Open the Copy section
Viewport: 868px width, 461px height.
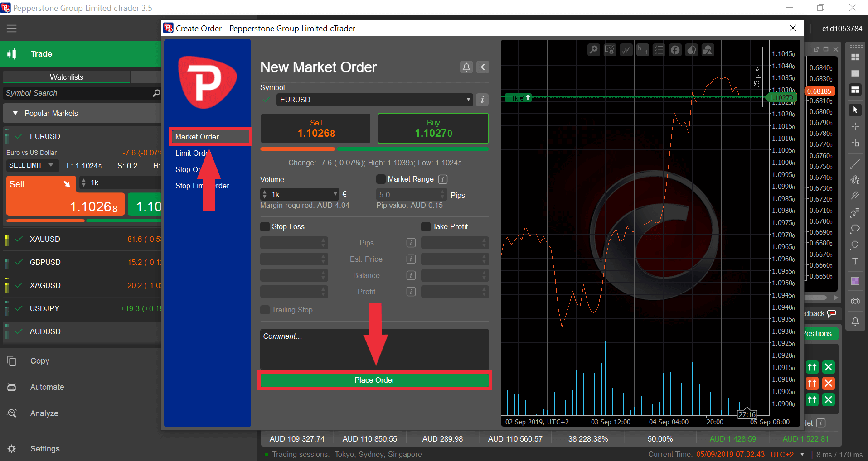coord(40,361)
